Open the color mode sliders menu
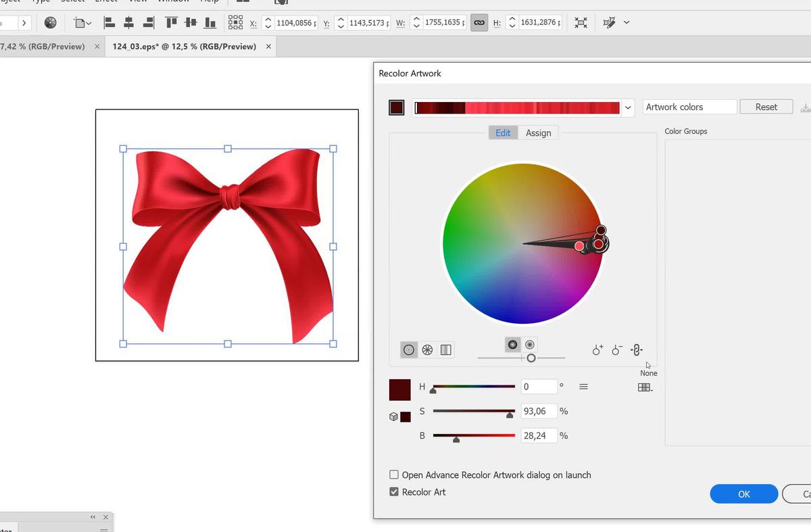The width and height of the screenshot is (811, 532). (583, 387)
